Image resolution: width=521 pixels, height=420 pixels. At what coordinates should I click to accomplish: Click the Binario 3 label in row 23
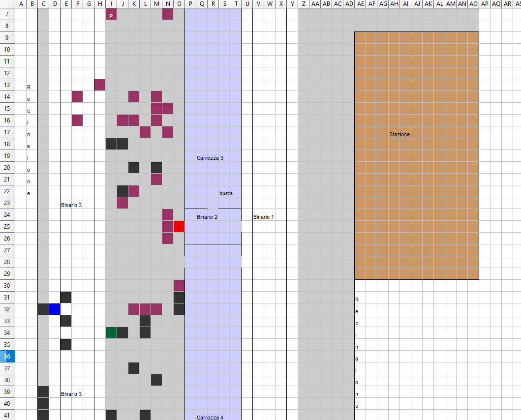[71, 205]
